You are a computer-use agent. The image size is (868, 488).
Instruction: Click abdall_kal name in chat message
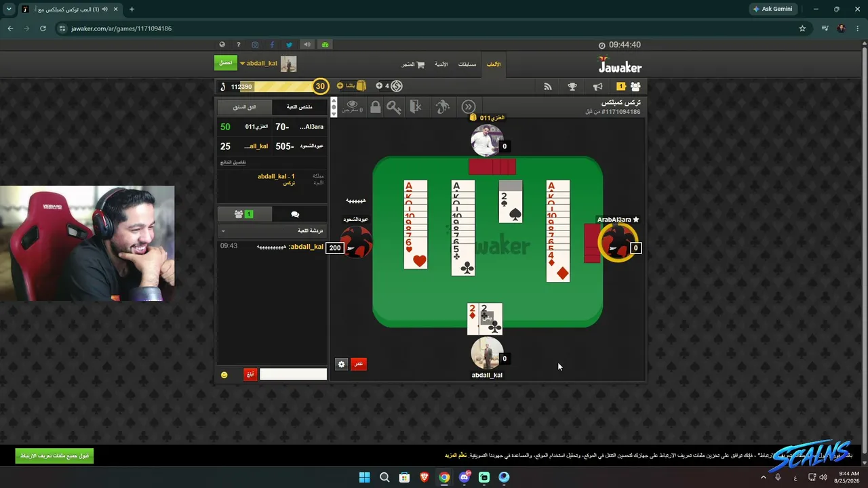pos(306,247)
